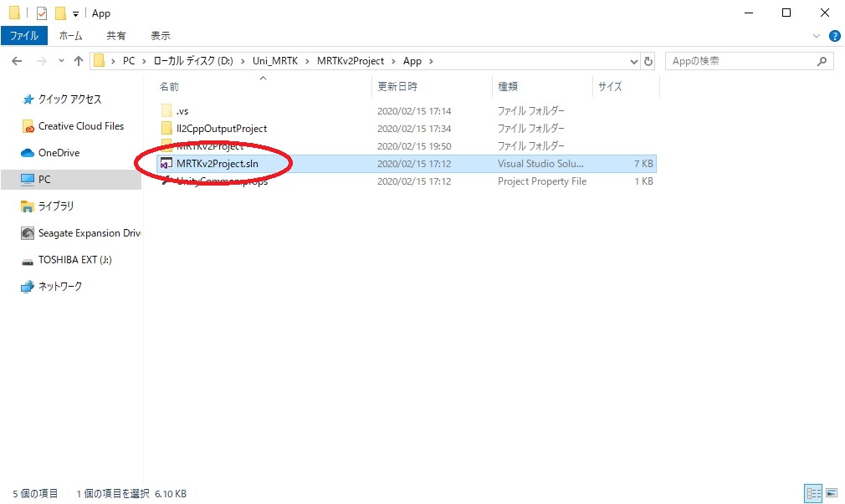Click the Il2CppOutputProject folder icon
845x504 pixels.
pos(167,129)
